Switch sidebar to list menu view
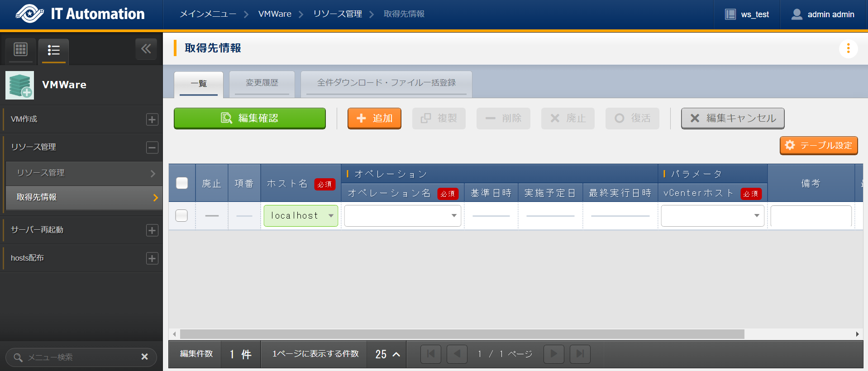Screen dimensions: 868x371 click(53, 50)
